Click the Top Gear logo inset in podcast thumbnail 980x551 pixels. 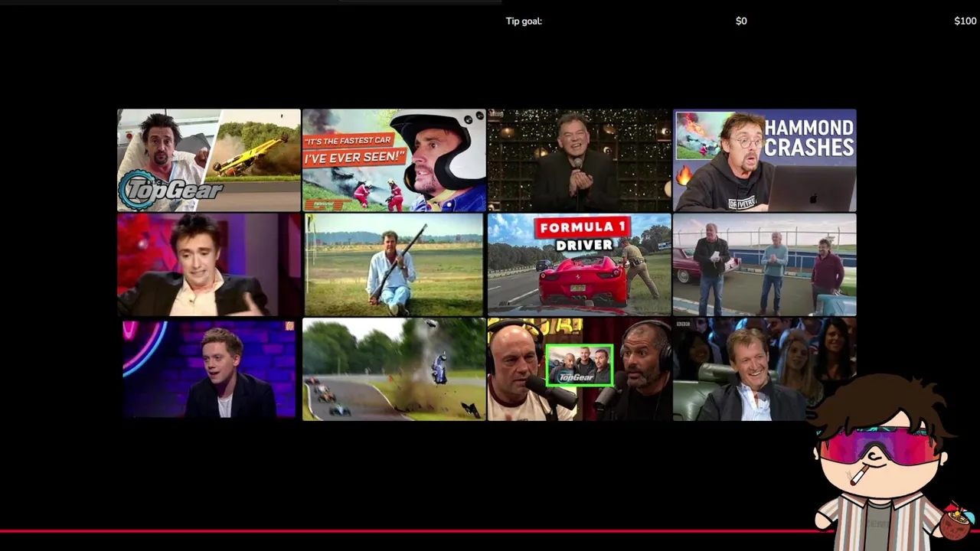pos(580,365)
